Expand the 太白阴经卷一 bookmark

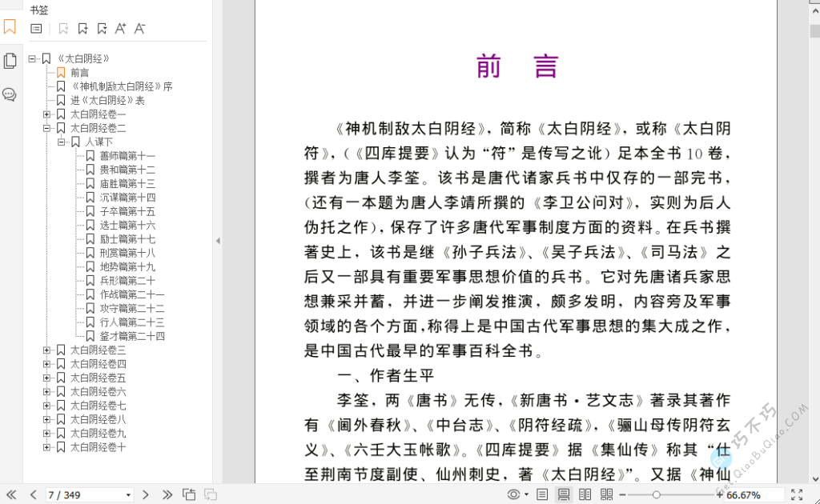47,114
